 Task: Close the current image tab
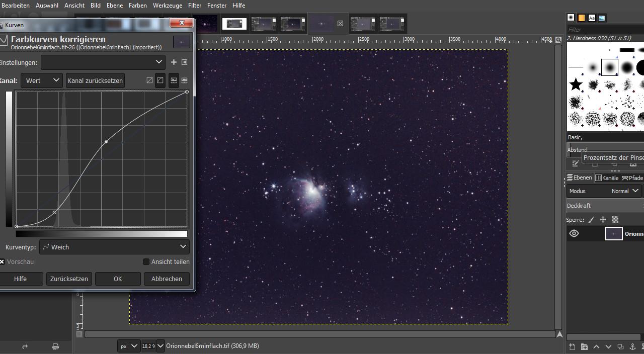pos(340,23)
